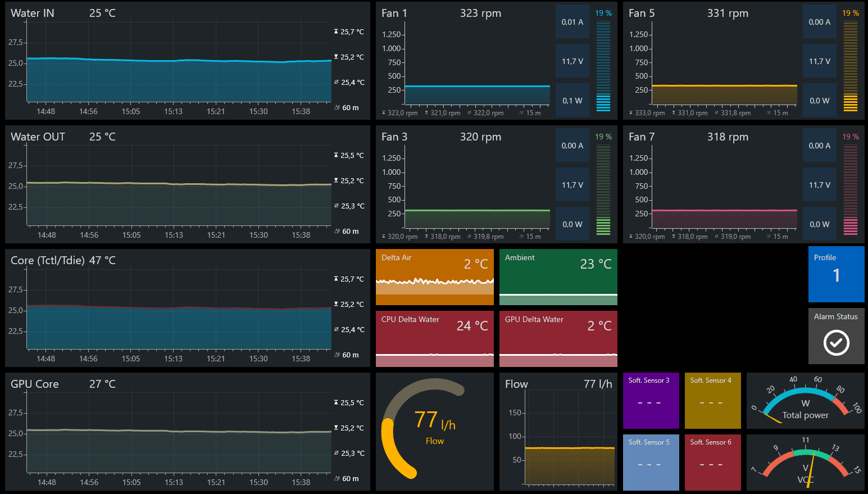Click the 318 rpm reading for Fan 7

click(728, 137)
